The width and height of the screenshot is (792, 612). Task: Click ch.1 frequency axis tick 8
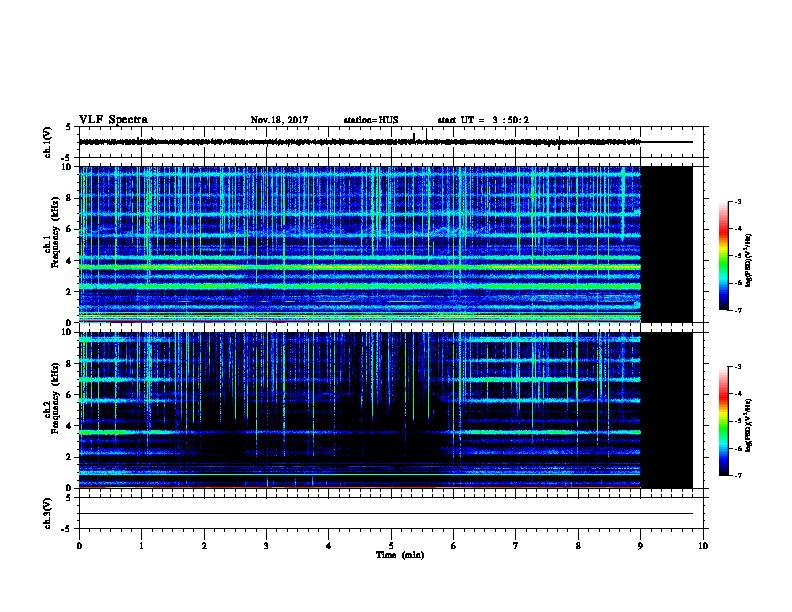[x=70, y=198]
